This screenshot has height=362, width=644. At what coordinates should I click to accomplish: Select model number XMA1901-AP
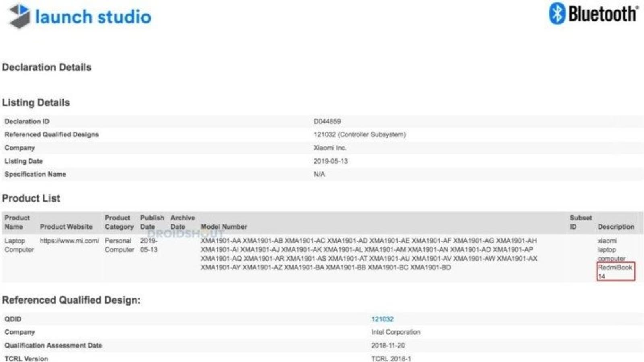tap(513, 249)
